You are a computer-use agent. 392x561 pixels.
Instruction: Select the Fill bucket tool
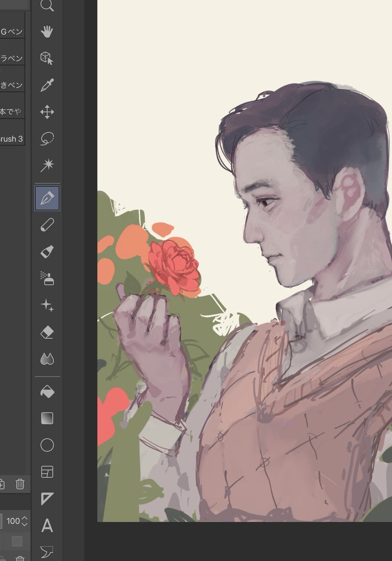47,392
